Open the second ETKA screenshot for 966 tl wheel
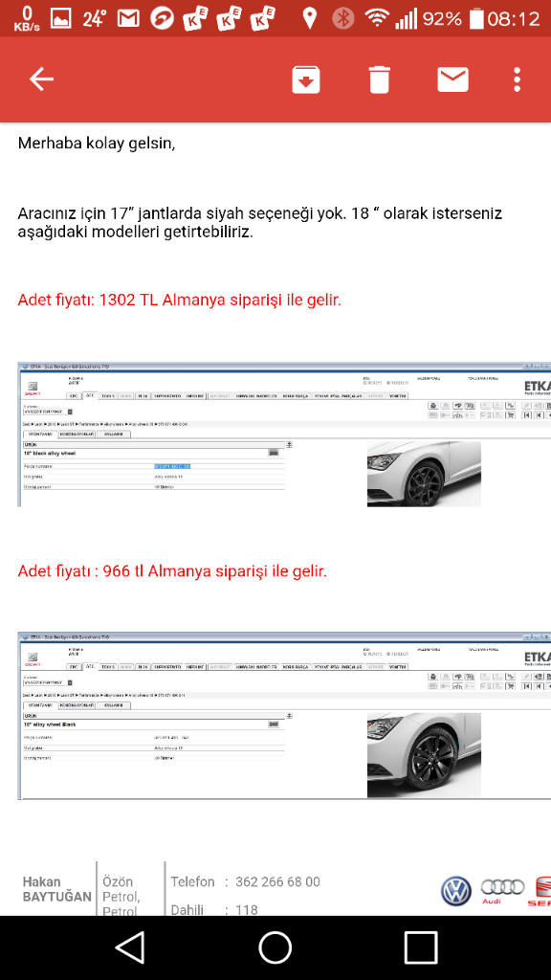The height and width of the screenshot is (980, 551). click(x=284, y=716)
